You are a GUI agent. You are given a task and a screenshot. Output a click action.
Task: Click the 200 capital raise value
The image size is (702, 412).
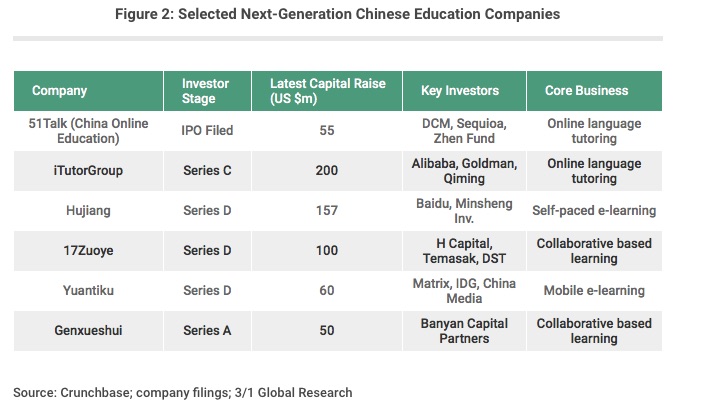point(327,171)
